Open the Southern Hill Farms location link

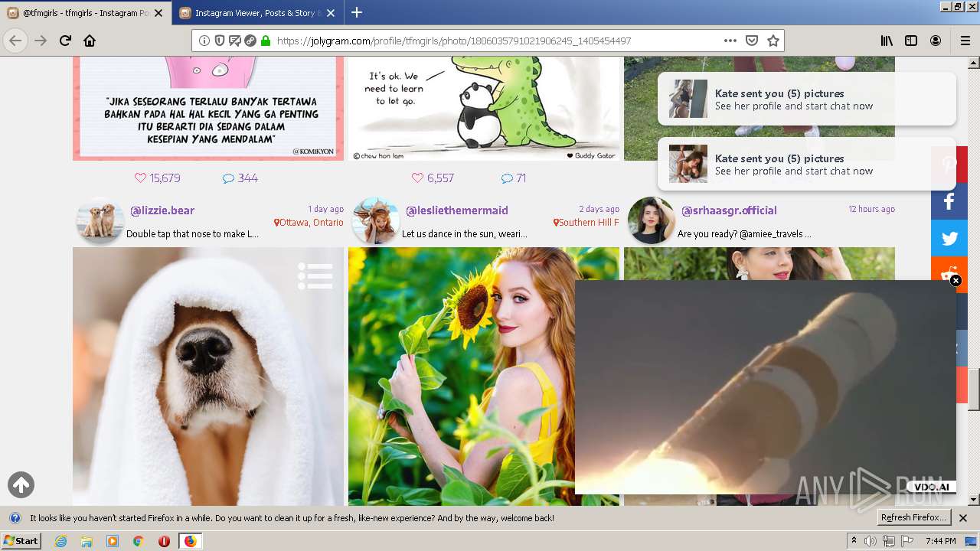coord(586,223)
